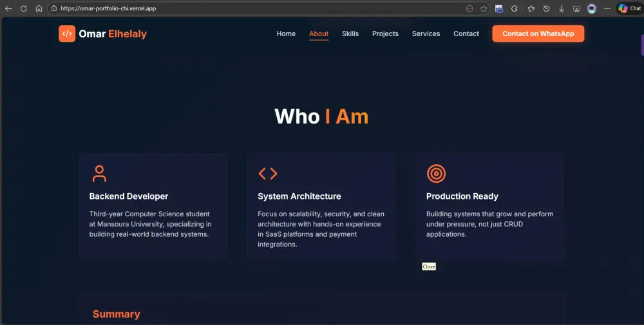Screen dimensions: 644x325
Task: Click the target icon on Production Ready card
Action: tap(436, 174)
